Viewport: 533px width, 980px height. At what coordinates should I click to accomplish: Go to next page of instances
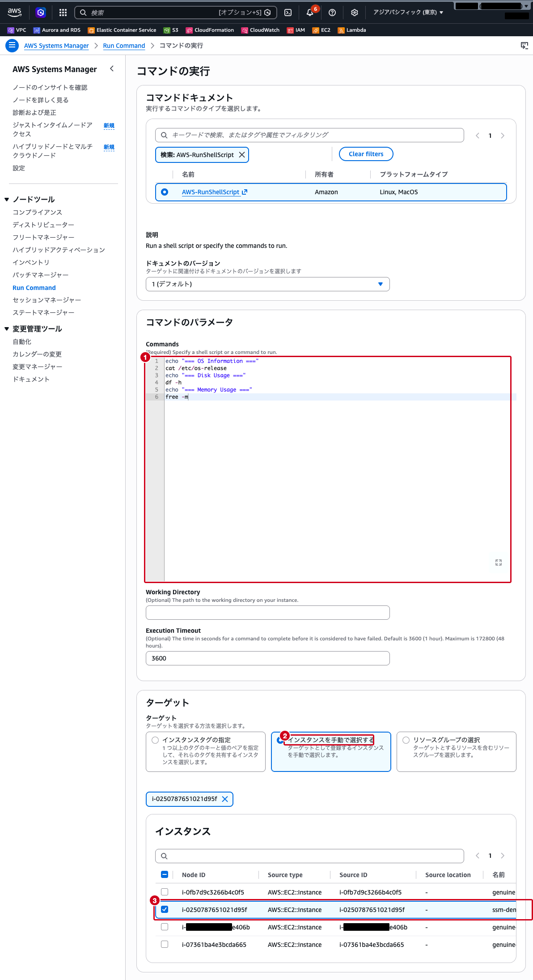click(503, 856)
